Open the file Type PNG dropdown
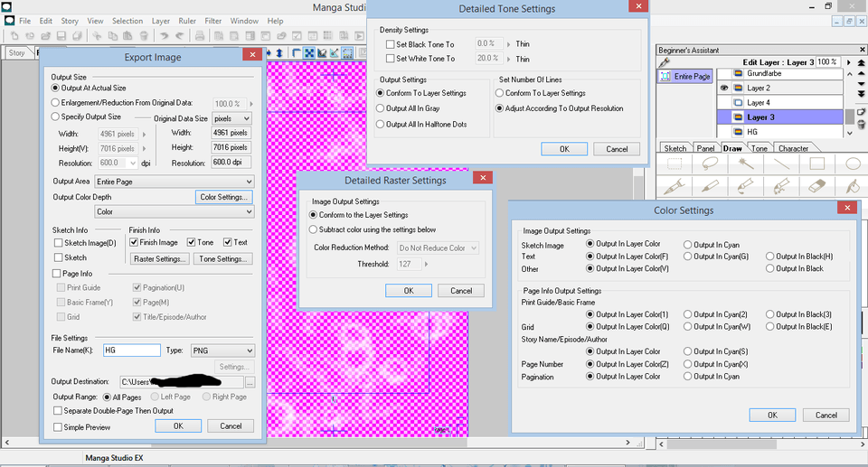Screen dimensions: 868x467 (x=222, y=350)
